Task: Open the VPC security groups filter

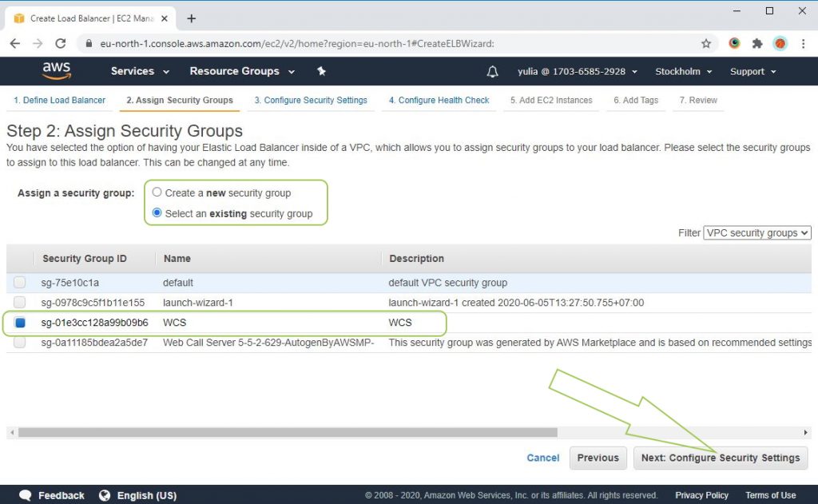Action: 757,232
